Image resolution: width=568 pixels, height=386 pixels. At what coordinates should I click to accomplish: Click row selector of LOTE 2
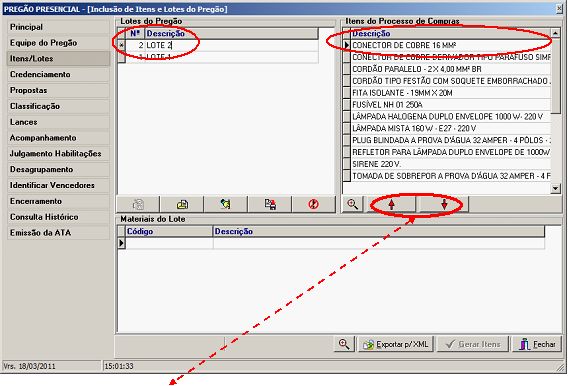point(122,45)
